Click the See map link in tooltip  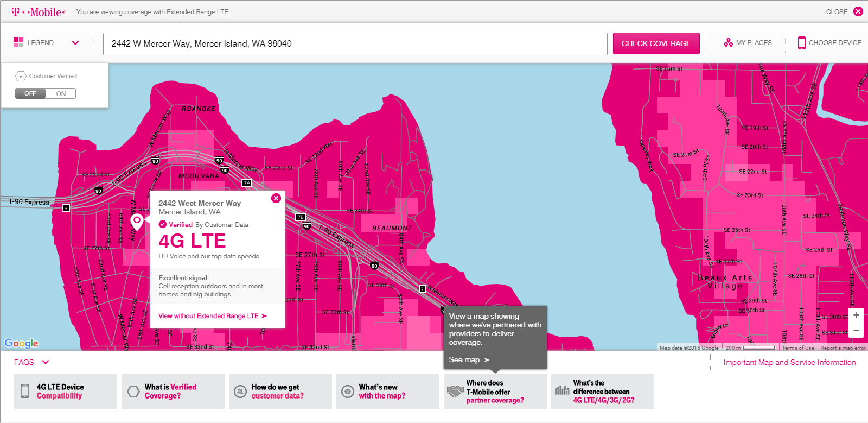(469, 360)
